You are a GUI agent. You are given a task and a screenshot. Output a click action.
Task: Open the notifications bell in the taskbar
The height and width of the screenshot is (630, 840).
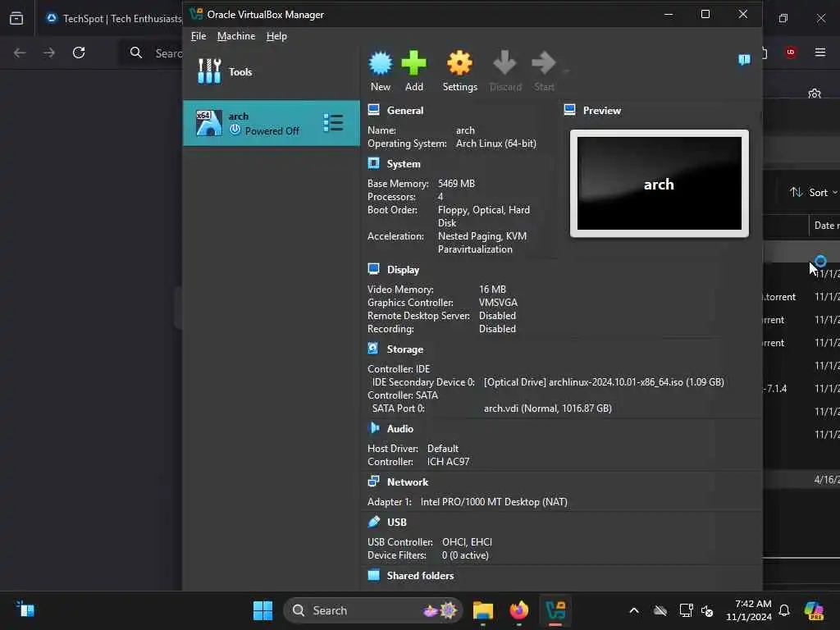click(784, 610)
